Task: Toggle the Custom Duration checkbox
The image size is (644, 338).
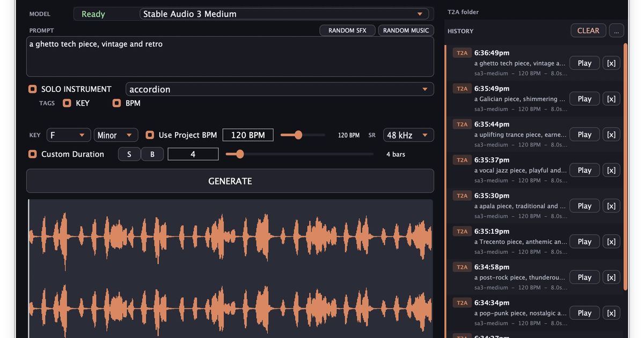Action: [x=33, y=154]
